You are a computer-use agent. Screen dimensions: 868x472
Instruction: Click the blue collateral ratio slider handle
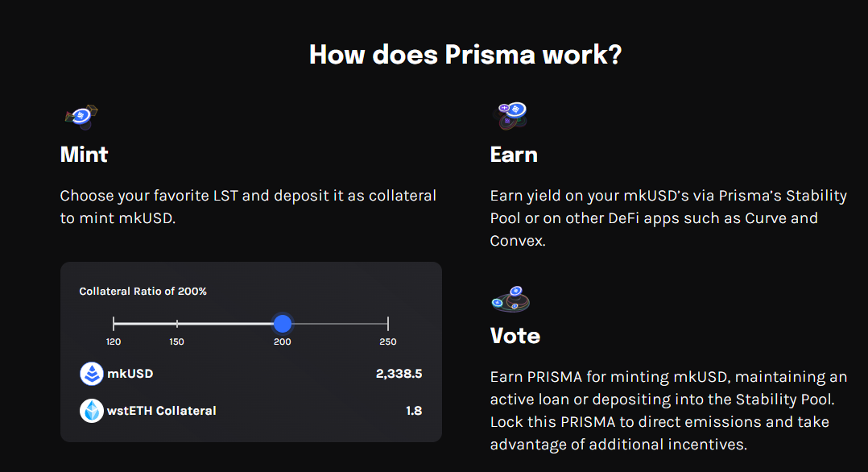click(283, 324)
